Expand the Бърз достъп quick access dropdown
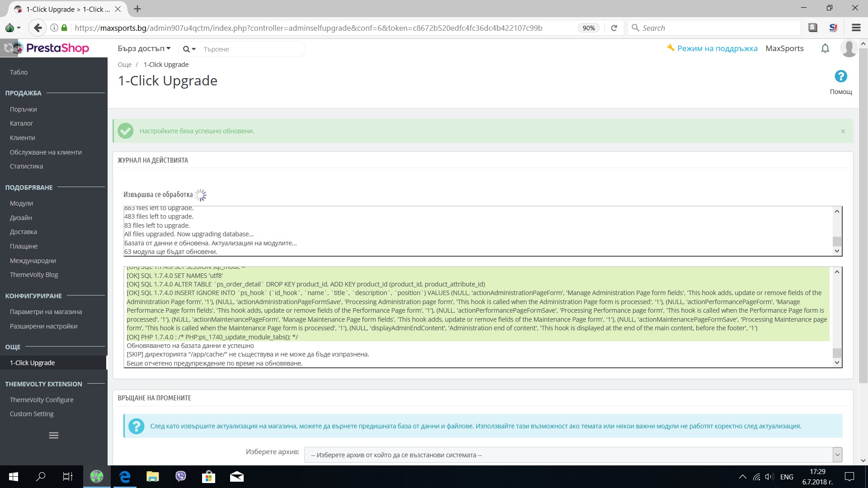The width and height of the screenshot is (868, 488). point(144,49)
